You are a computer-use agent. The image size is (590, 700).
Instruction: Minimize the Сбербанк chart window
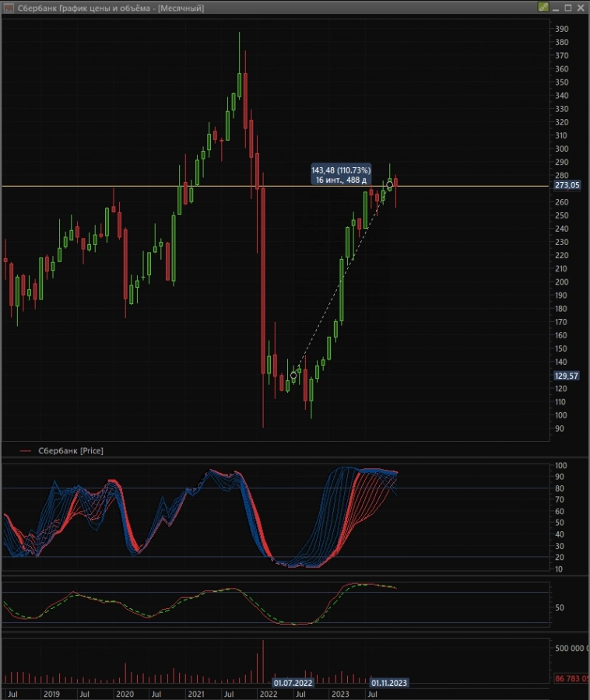tap(557, 7)
